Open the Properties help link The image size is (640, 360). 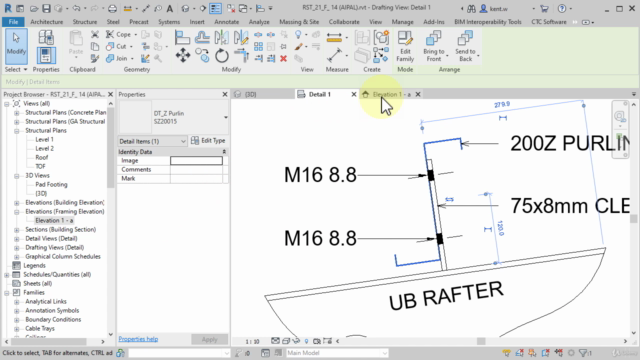[138, 339]
